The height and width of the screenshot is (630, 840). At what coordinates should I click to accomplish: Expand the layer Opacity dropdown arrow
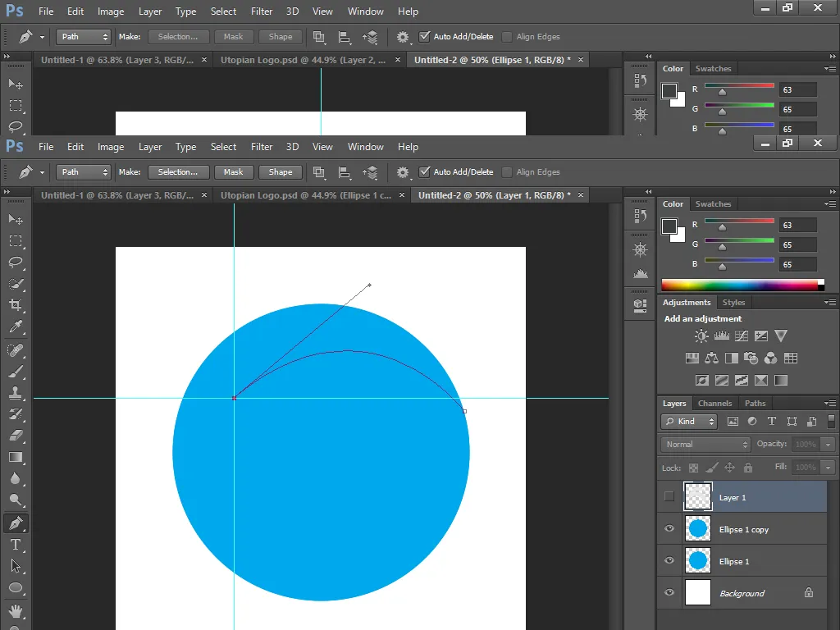tap(829, 444)
